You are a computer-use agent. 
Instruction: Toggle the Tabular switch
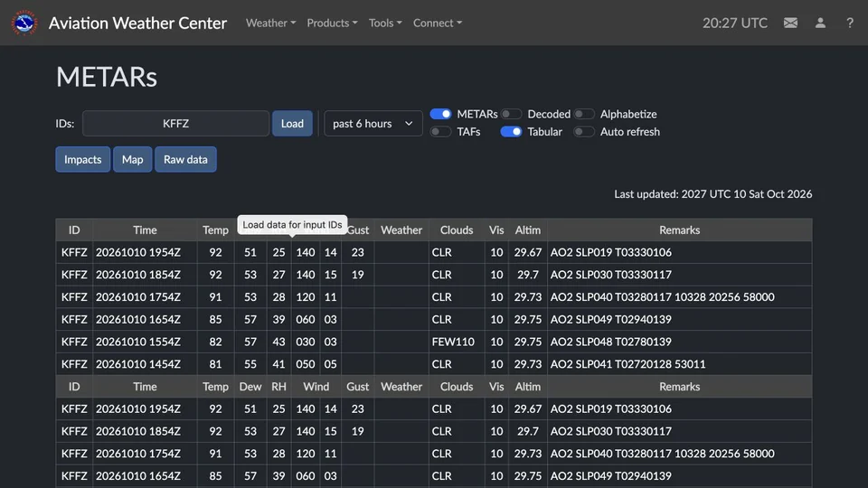click(x=511, y=132)
